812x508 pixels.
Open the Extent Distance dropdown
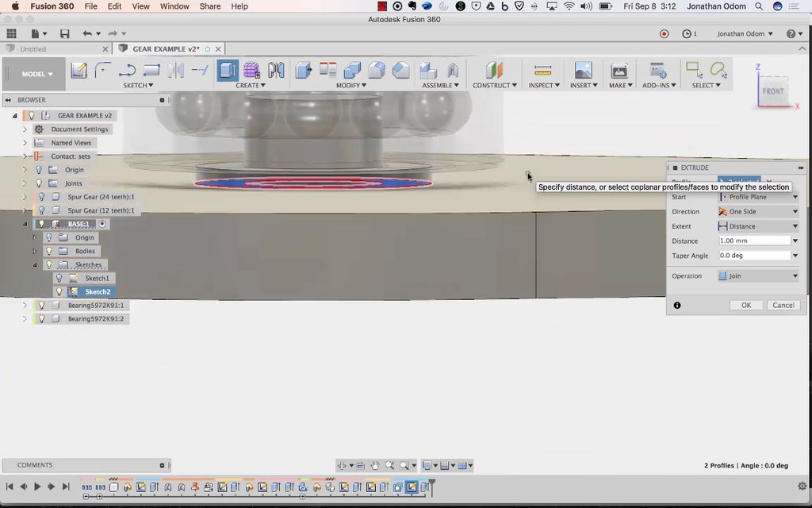tap(758, 226)
